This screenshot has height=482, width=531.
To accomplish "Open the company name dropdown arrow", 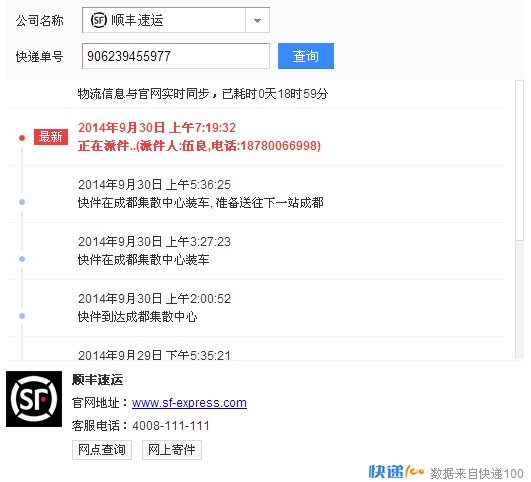I will coord(257,21).
